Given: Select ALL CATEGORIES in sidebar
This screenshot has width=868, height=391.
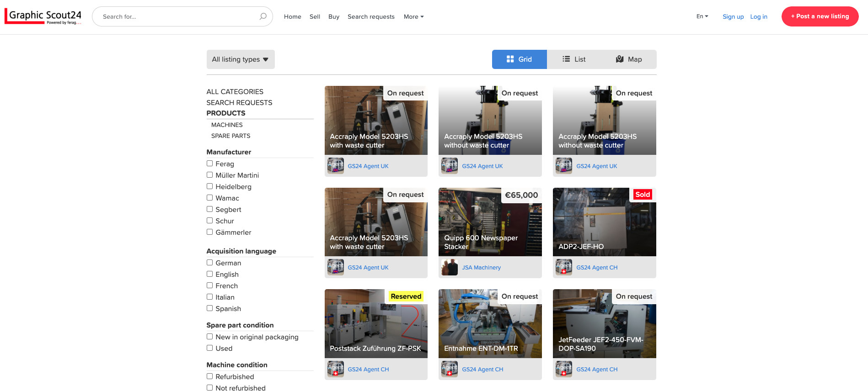Looking at the screenshot, I should coord(235,92).
